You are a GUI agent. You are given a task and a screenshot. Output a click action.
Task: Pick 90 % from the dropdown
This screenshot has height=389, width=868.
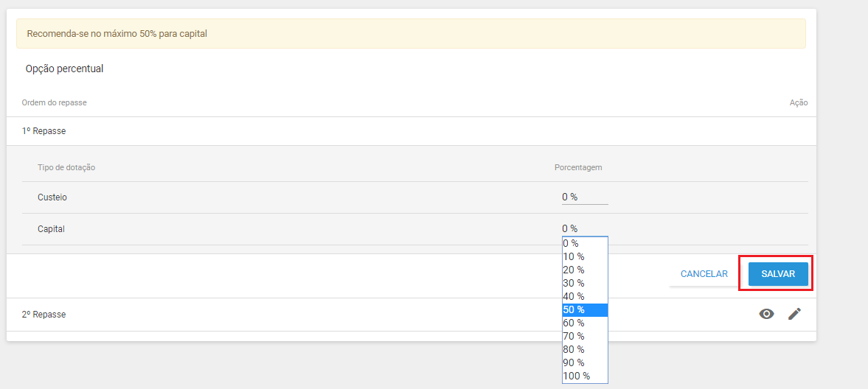585,363
